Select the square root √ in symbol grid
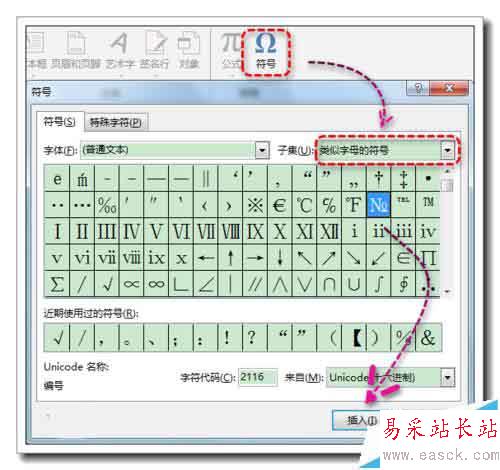Image resolution: width=500 pixels, height=470 pixels. tap(107, 284)
